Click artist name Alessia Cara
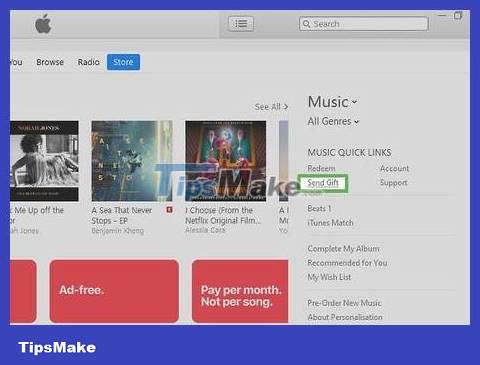The width and height of the screenshot is (480, 365). point(205,230)
